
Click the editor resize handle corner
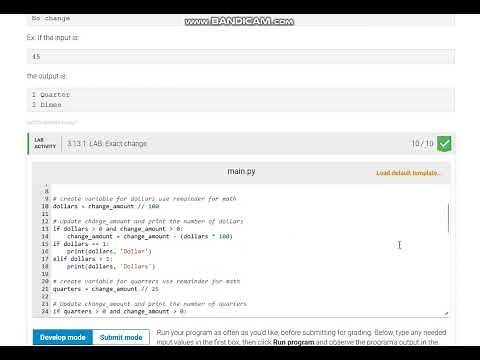click(446, 313)
